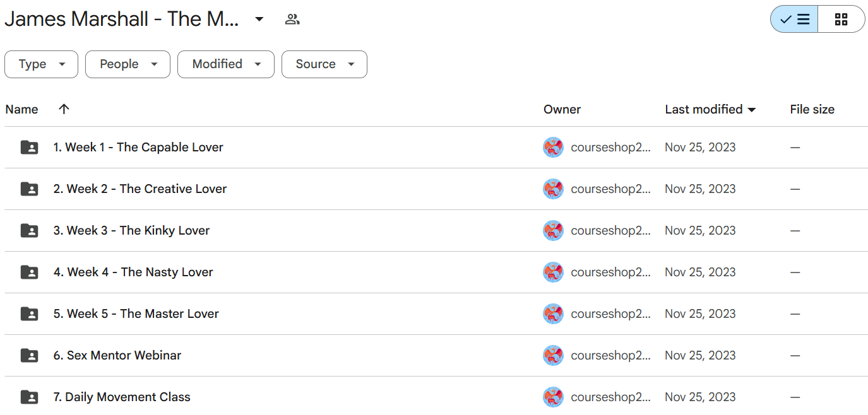Click the folder icon for Sex Mentor Webinar
Screen dimensions: 868x415
29,356
